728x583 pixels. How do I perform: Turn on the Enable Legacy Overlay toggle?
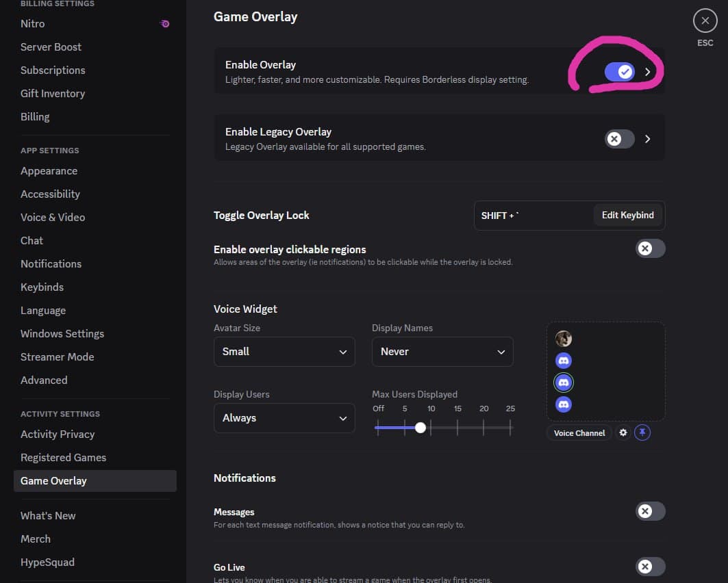(620, 139)
